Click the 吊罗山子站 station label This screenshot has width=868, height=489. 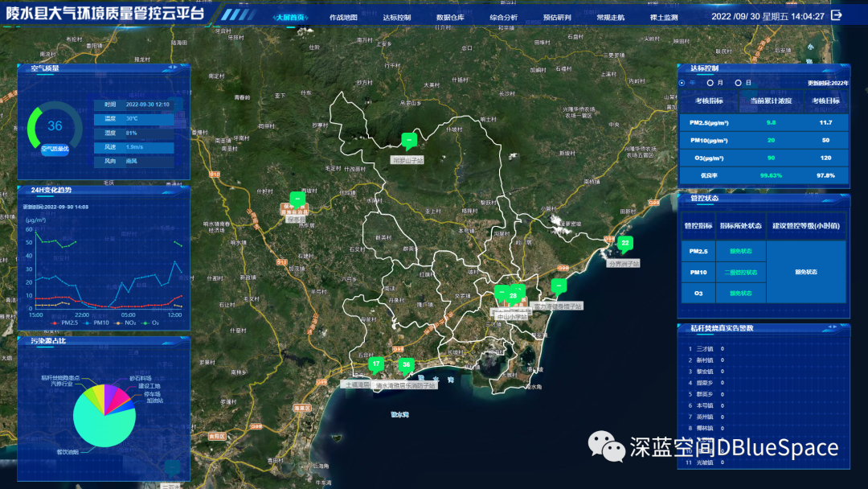pyautogui.click(x=407, y=160)
